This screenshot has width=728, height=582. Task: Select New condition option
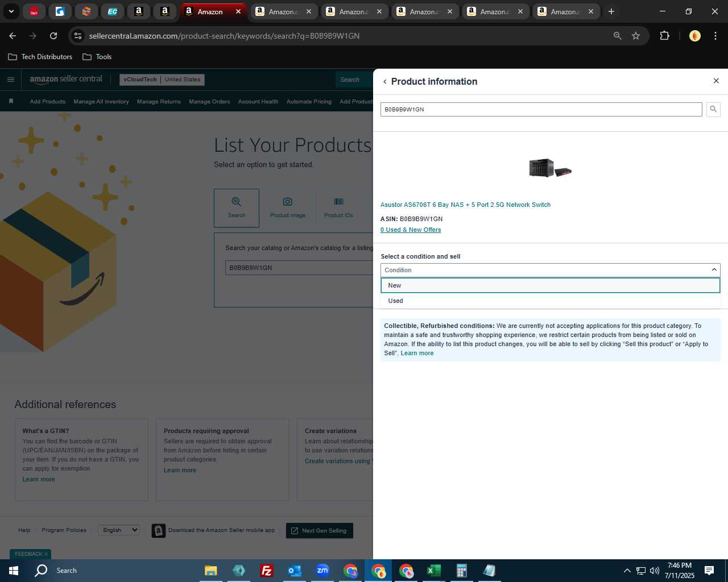coord(550,285)
